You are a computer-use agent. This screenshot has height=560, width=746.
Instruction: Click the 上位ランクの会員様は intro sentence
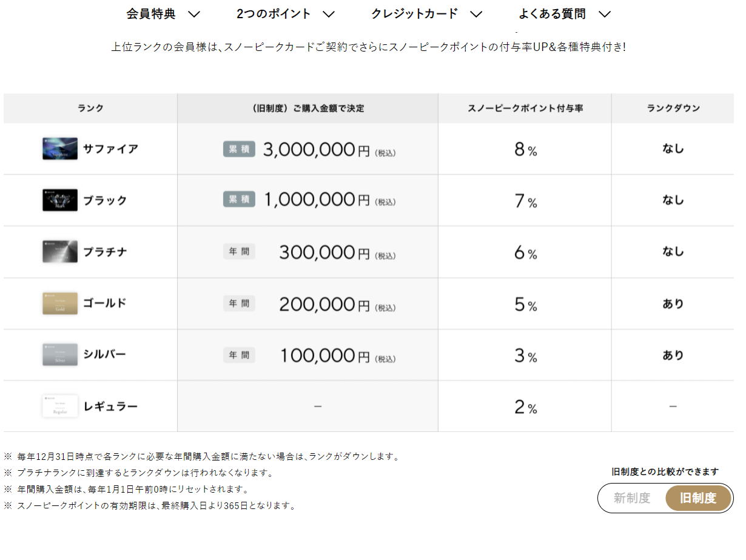tap(368, 47)
